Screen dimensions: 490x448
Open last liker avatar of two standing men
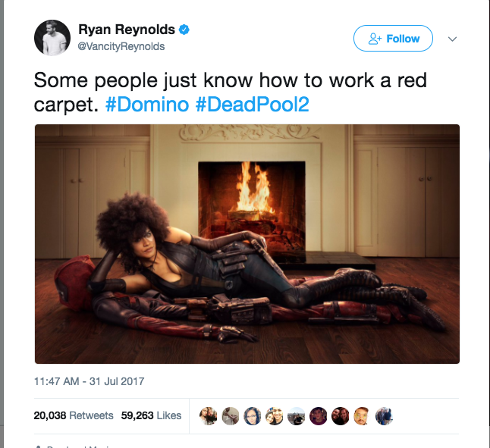tap(384, 416)
